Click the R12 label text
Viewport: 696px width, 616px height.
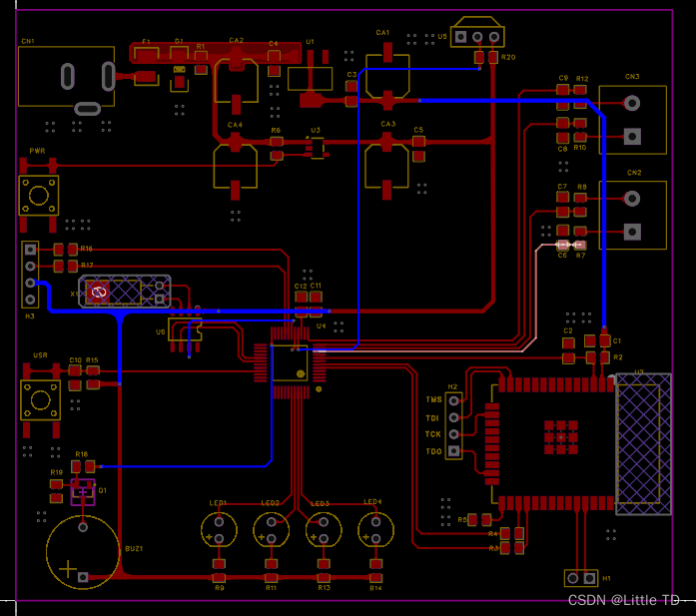[x=582, y=79]
